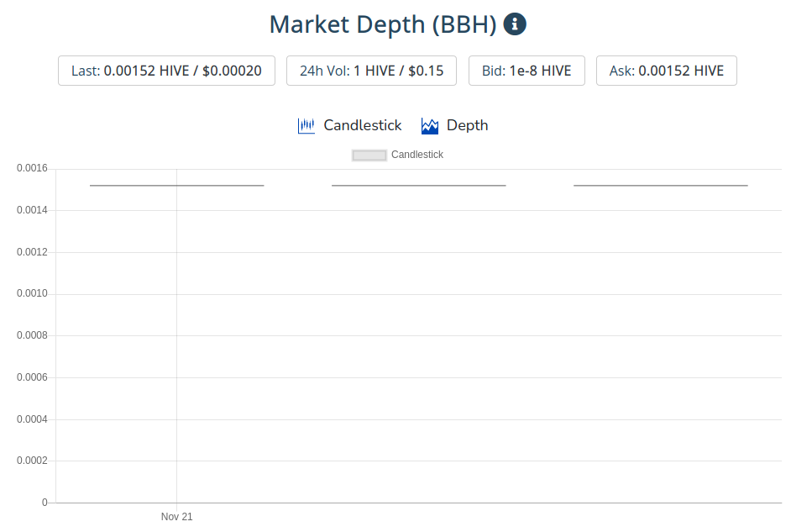The height and width of the screenshot is (532, 812).
Task: Click the Ask 0.00152 HIVE box
Action: pyautogui.click(x=667, y=71)
